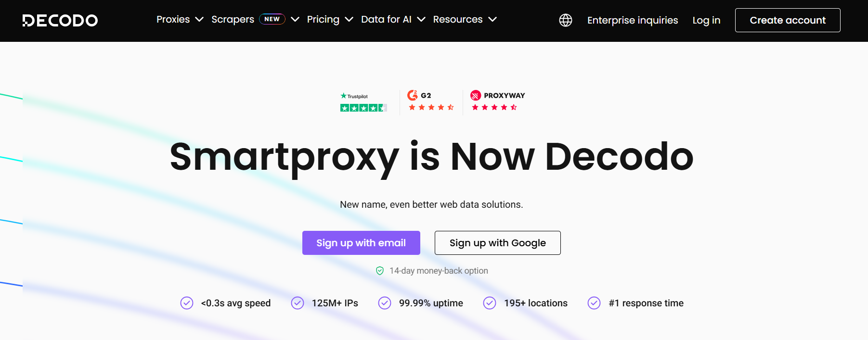Open the Scrapers menu
The image size is (868, 340).
(x=233, y=19)
